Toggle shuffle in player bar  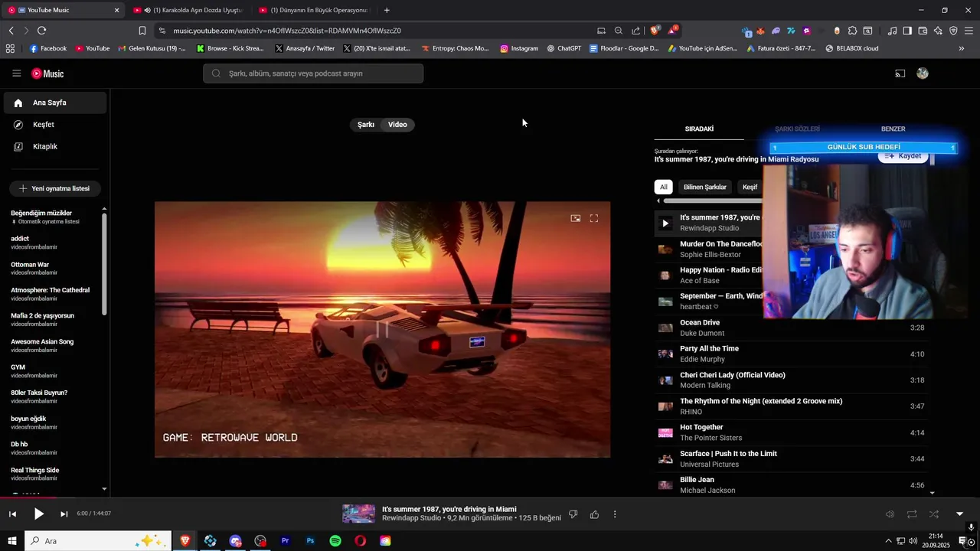pyautogui.click(x=934, y=514)
